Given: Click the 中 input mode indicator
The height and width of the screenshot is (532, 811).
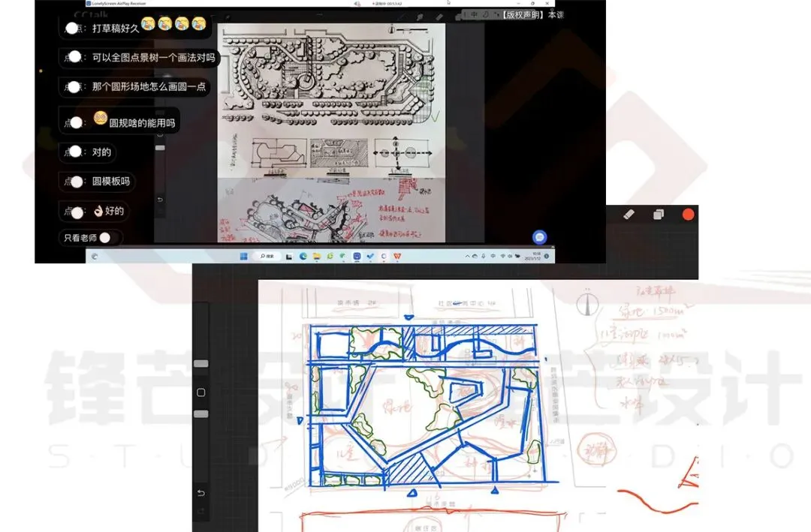Looking at the screenshot, I should click(474, 15).
